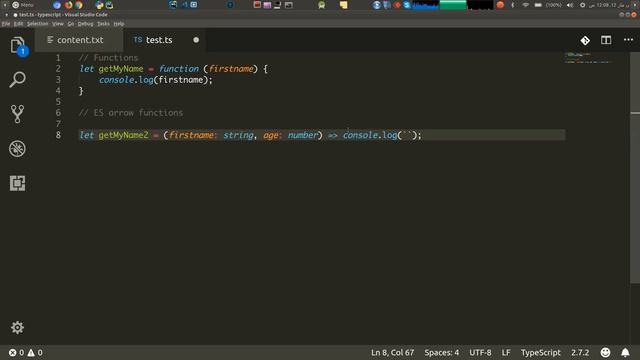Image resolution: width=640 pixels, height=360 pixels.
Task: Click the Python launcher icon in the top panel
Action: tap(100, 5)
